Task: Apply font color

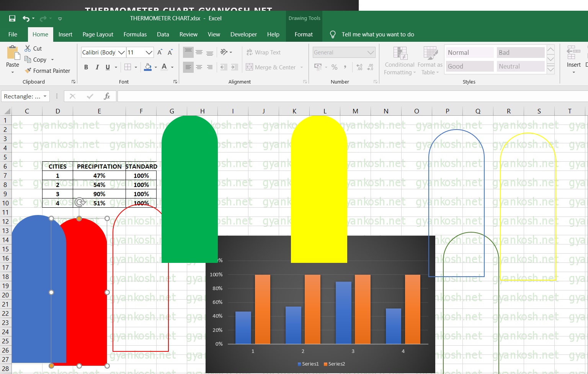Action: (x=164, y=67)
